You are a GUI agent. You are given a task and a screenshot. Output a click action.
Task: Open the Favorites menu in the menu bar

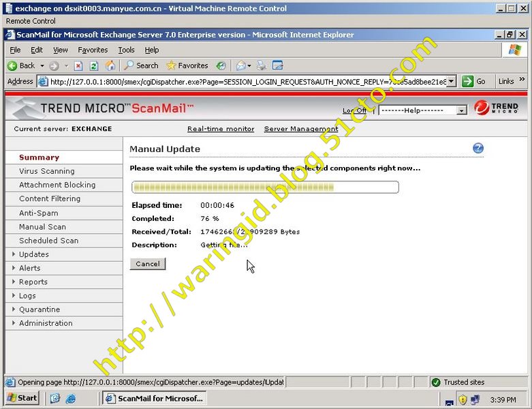93,50
